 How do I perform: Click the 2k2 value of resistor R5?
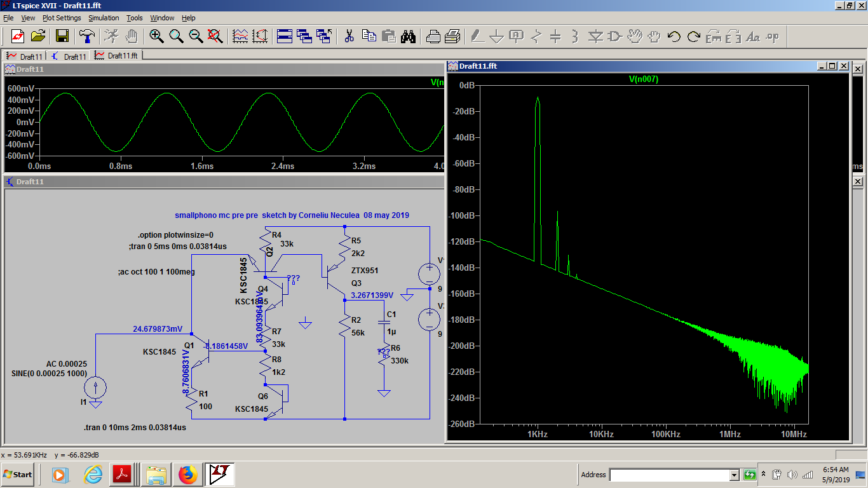click(358, 254)
